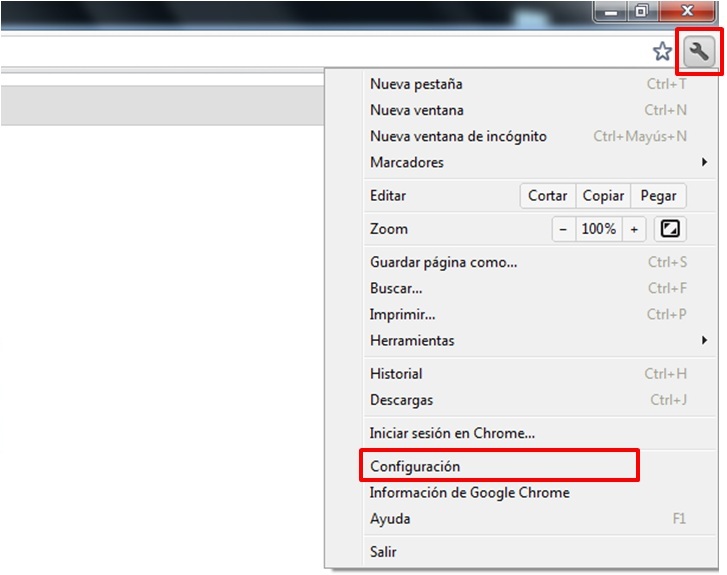Screen dimensions: 727x575
Task: Select Nueva ventana de incógnito
Action: click(x=458, y=136)
